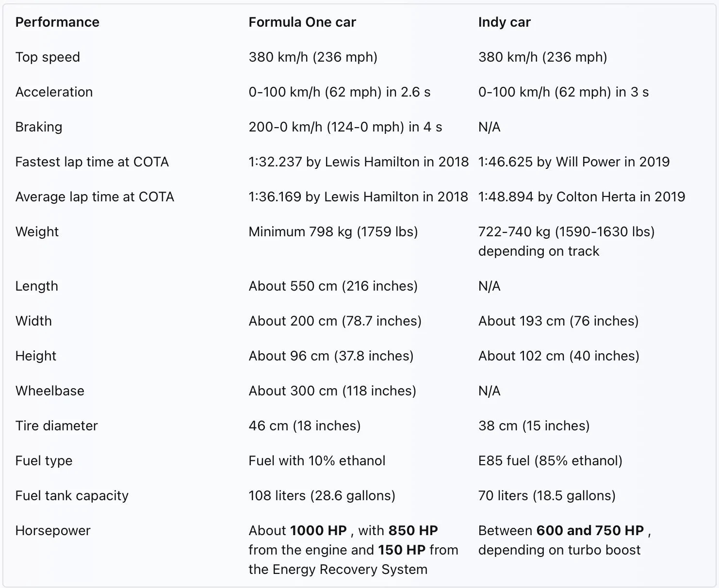Select Colton Herta average lap 1:48.894
The height and width of the screenshot is (588, 719).
(582, 197)
